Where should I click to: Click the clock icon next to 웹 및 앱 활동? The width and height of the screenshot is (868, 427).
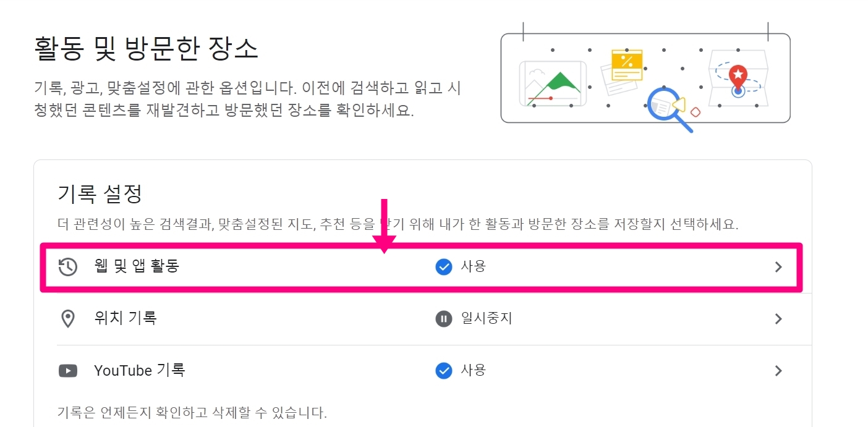coord(68,267)
